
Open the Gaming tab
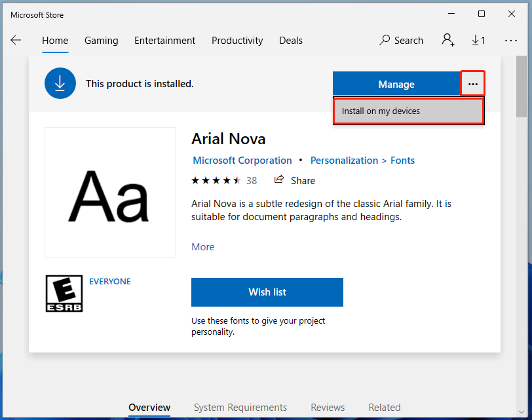101,41
